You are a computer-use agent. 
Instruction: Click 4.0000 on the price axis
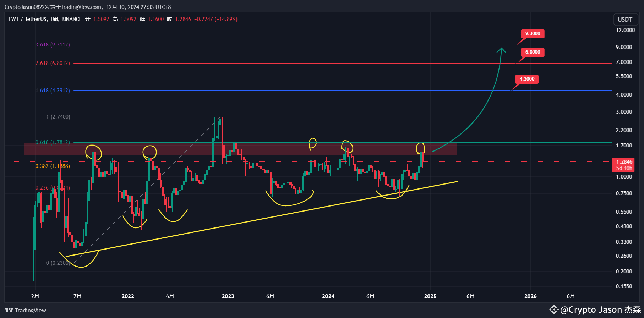(624, 95)
